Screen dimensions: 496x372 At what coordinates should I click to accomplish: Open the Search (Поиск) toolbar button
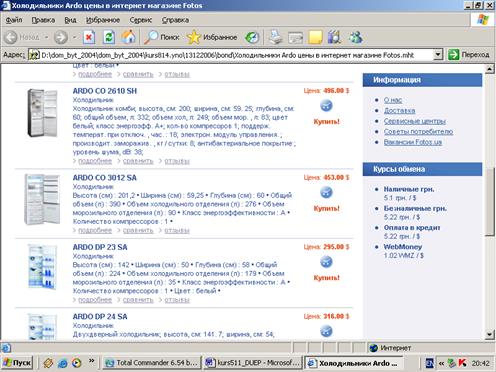[162, 37]
